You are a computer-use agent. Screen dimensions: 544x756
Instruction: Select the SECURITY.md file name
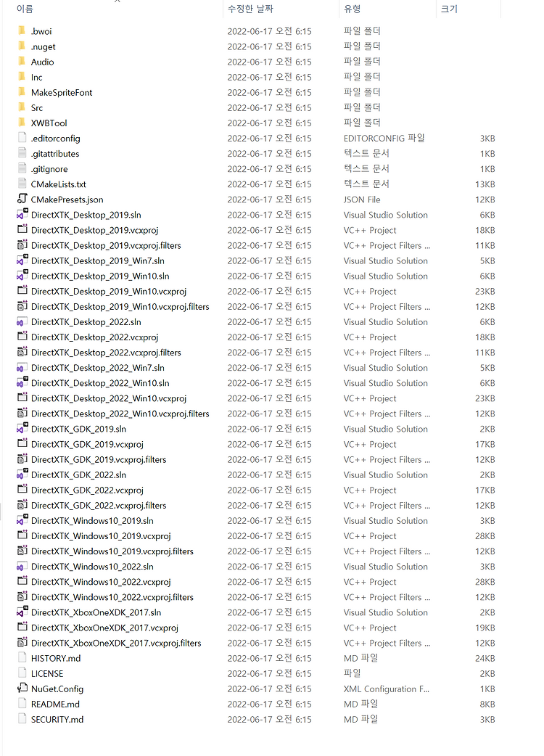[57, 719]
